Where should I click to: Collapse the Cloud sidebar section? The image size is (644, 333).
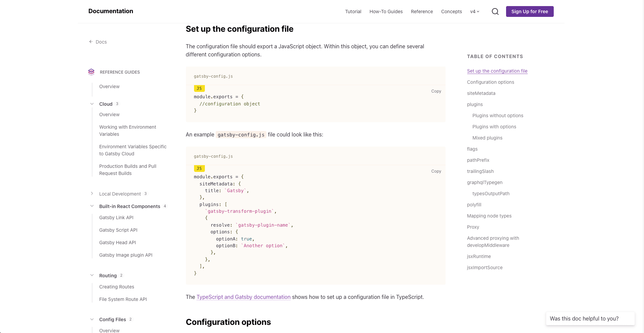click(92, 104)
